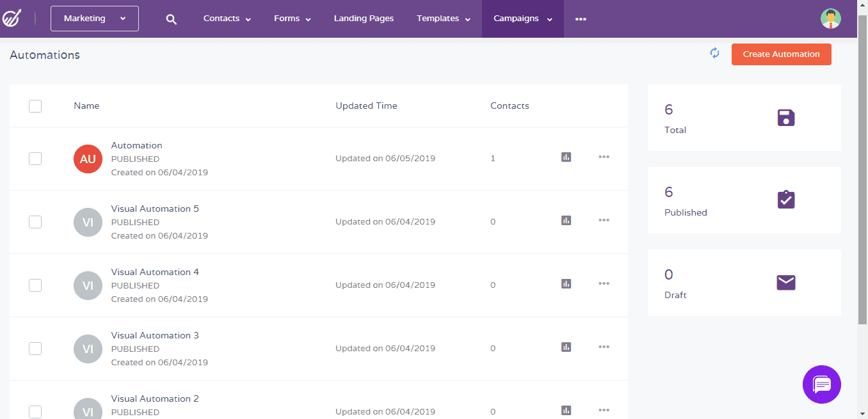The height and width of the screenshot is (419, 868).
Task: Expand the Campaigns menu
Action: click(522, 19)
